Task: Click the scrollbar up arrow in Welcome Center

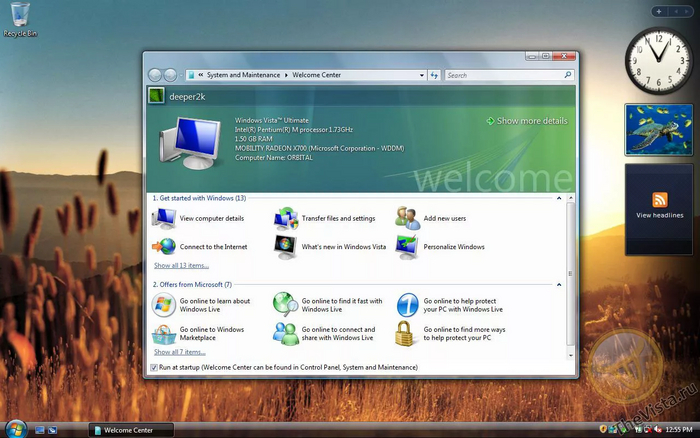Action: click(571, 198)
